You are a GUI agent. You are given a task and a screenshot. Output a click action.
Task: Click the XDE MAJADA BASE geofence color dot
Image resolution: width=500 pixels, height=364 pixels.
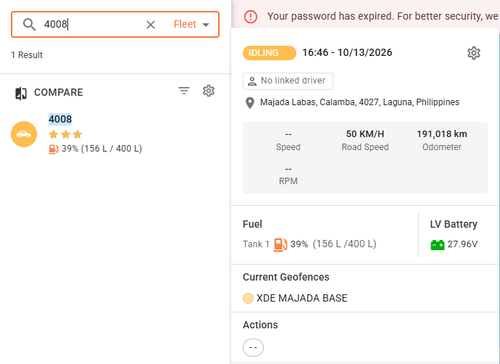(x=248, y=298)
